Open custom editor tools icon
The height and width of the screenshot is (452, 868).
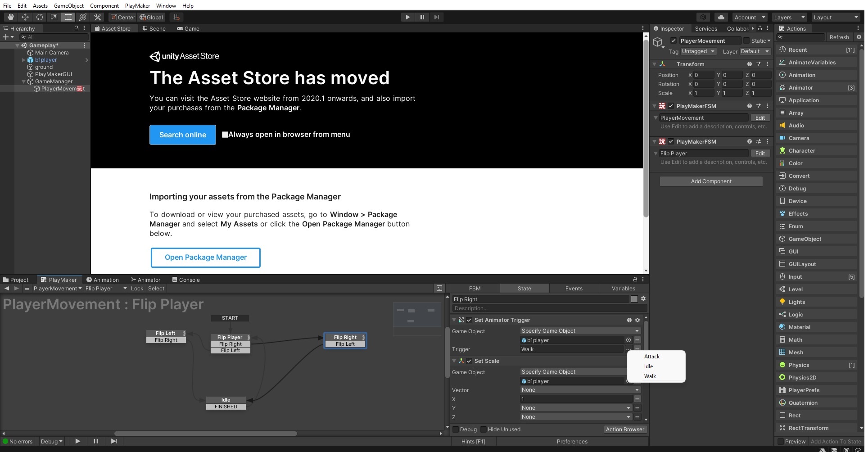click(x=97, y=17)
